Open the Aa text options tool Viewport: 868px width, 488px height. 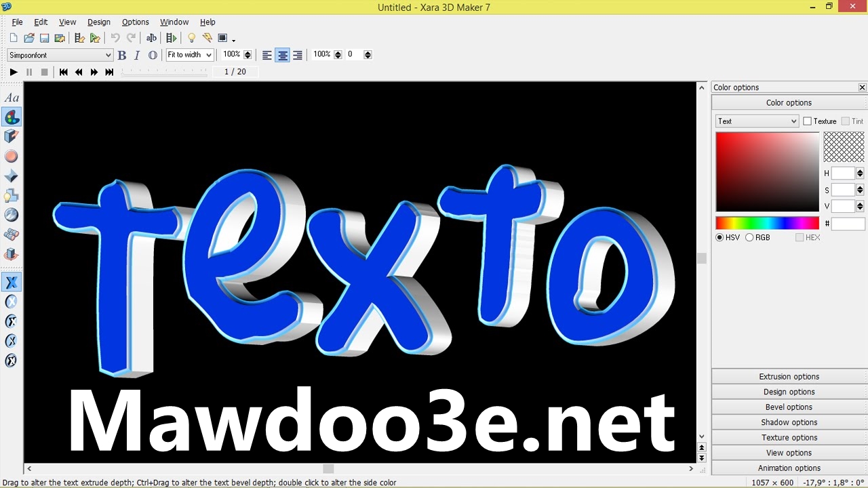coord(12,98)
